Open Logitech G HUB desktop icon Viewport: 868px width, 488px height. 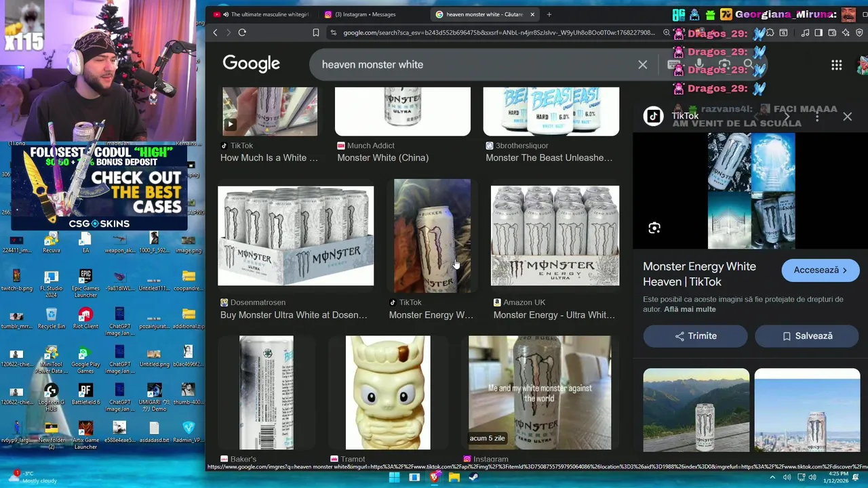click(x=51, y=398)
